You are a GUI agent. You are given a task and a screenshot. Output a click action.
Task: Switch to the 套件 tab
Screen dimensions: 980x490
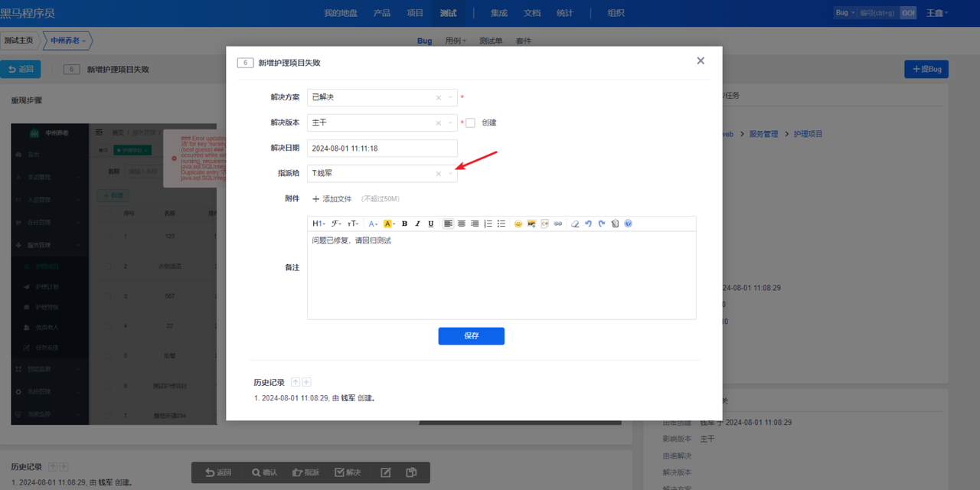coord(524,41)
